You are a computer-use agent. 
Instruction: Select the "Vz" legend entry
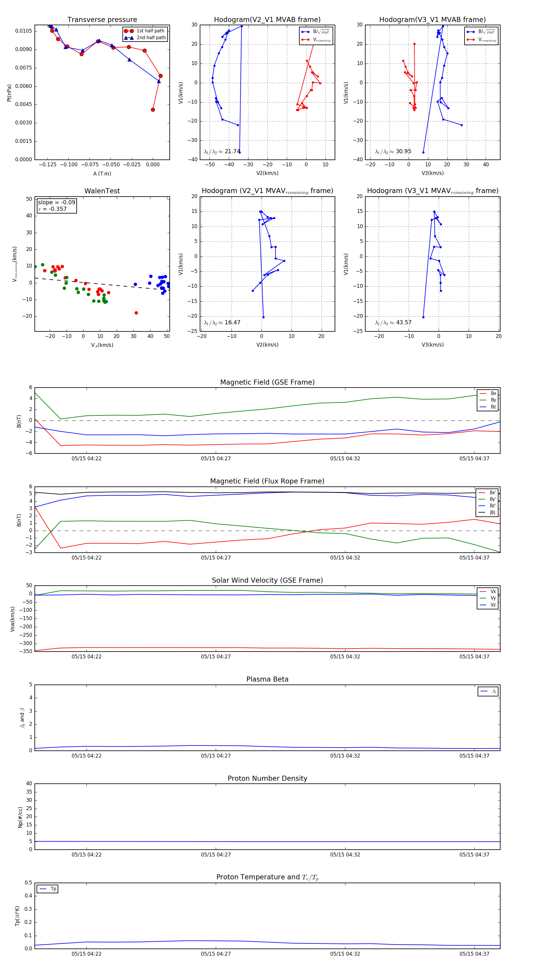(x=488, y=605)
